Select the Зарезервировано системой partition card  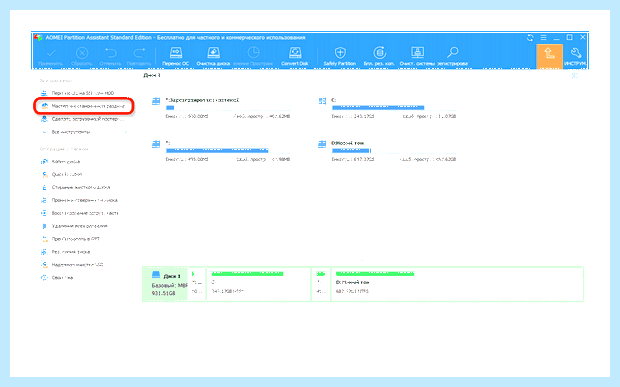coord(221,108)
